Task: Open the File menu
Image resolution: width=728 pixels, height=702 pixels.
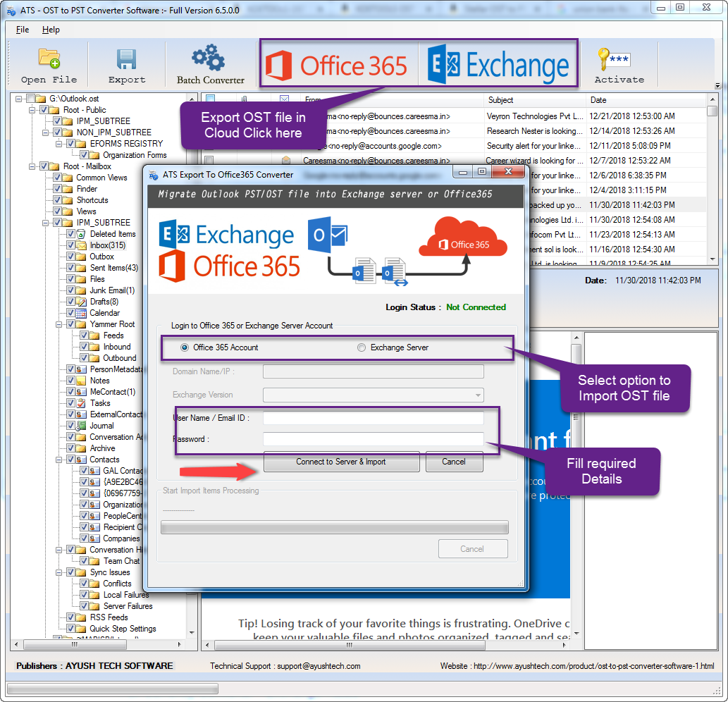Action: point(23,30)
